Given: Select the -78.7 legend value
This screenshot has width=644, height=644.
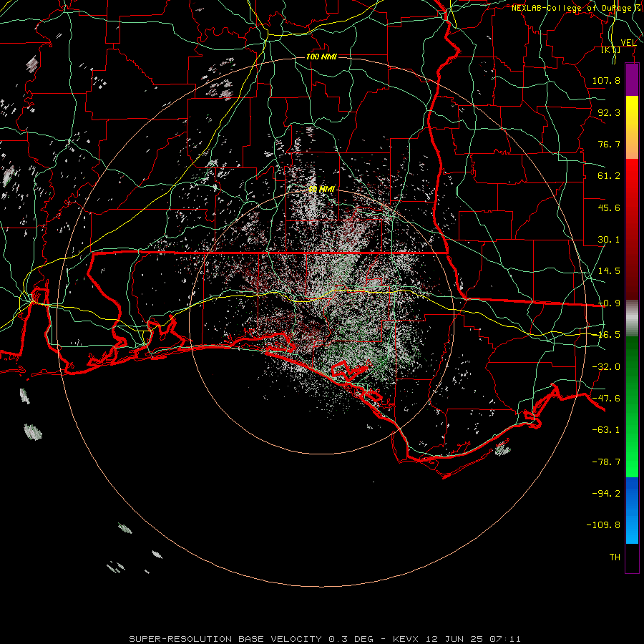Looking at the screenshot, I should 606,462.
